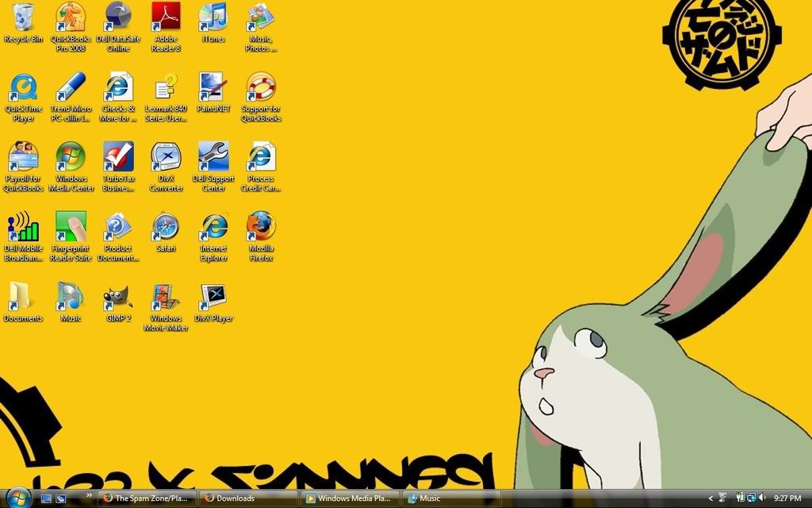Image resolution: width=812 pixels, height=508 pixels.
Task: Launch Adobe Reader 8 icon
Action: pyautogui.click(x=167, y=27)
